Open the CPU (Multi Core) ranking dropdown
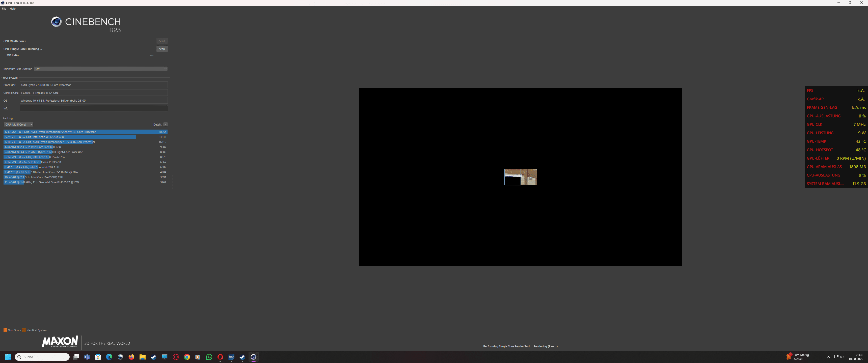Image resolution: width=868 pixels, height=363 pixels. coord(18,125)
